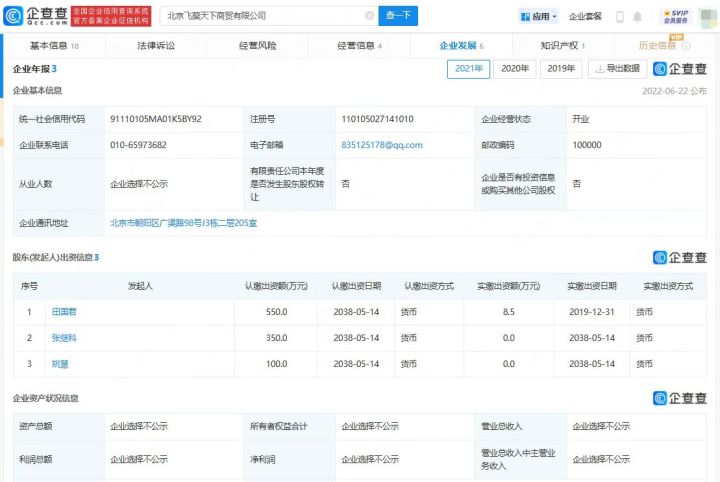Select the 2020年 annual report
Viewport: 720px width, 482px height.
[515, 69]
